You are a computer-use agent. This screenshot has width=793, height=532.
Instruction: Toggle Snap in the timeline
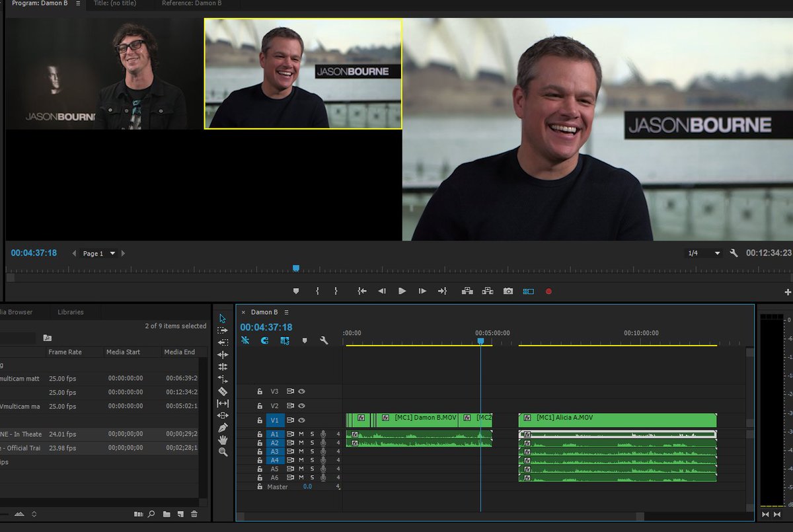(x=264, y=341)
